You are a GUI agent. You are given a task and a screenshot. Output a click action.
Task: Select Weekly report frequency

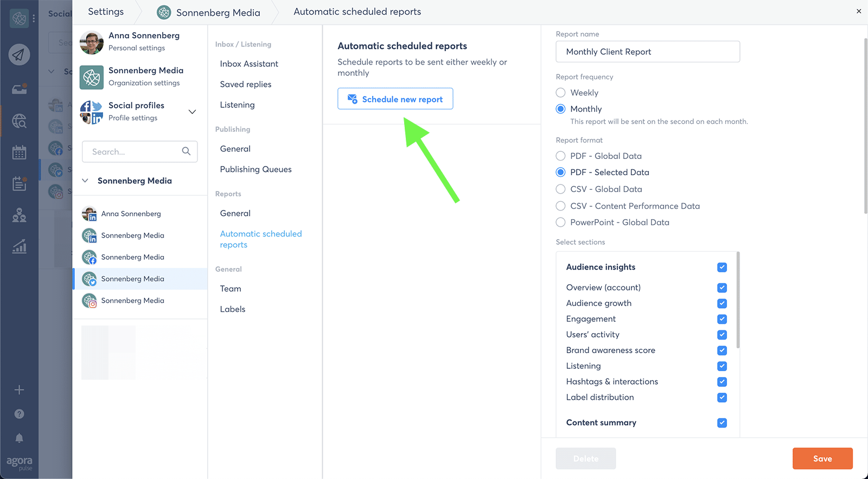pos(560,93)
